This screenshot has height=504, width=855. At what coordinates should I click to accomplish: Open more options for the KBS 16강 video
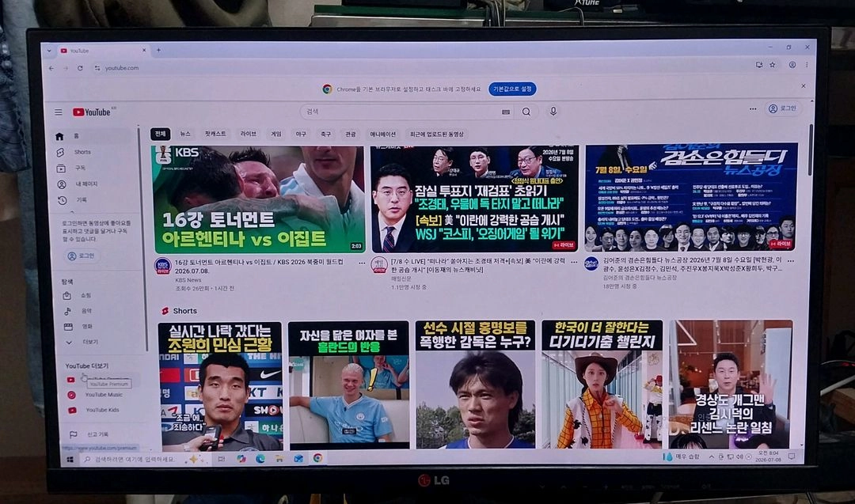[x=362, y=263]
